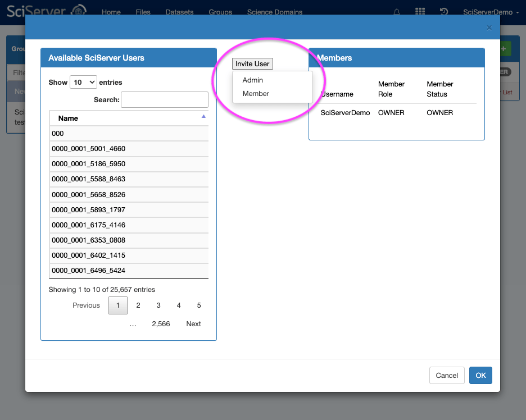Jump to page 2,566 of users
This screenshot has width=526, height=420.
click(161, 324)
